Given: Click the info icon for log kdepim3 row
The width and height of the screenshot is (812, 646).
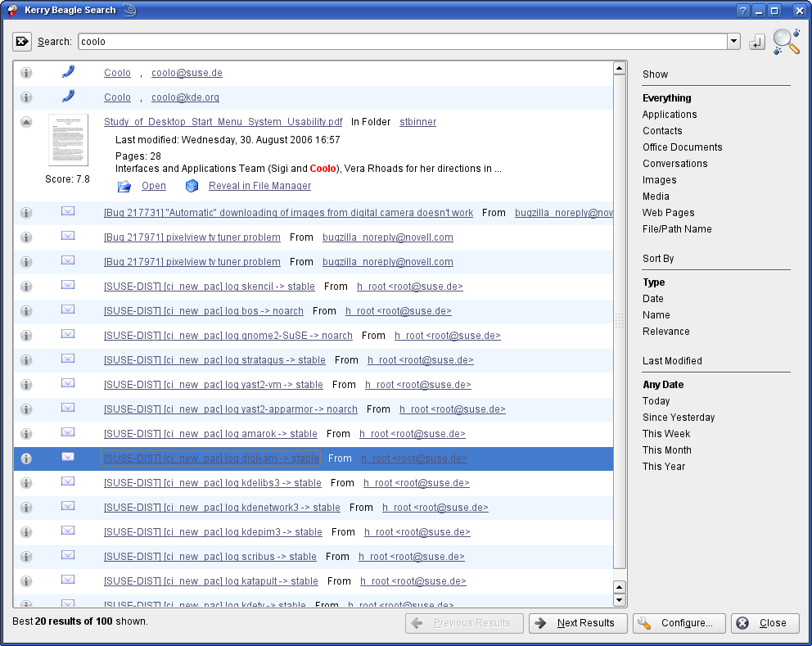Looking at the screenshot, I should click(26, 532).
